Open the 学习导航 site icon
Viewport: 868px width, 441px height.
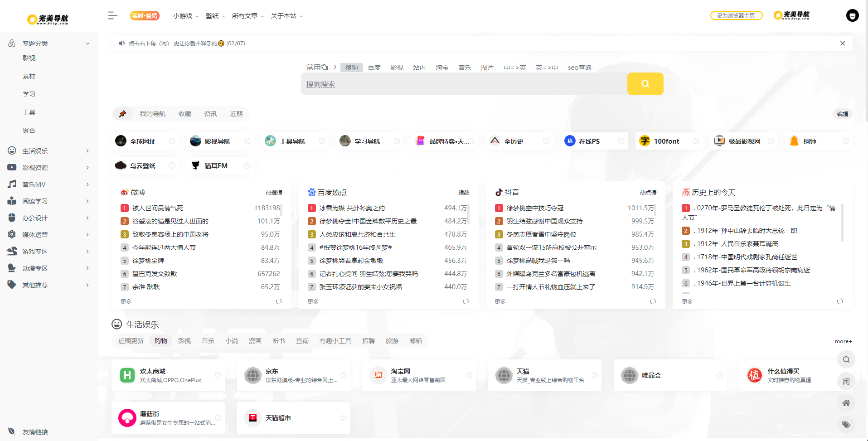[x=345, y=141]
